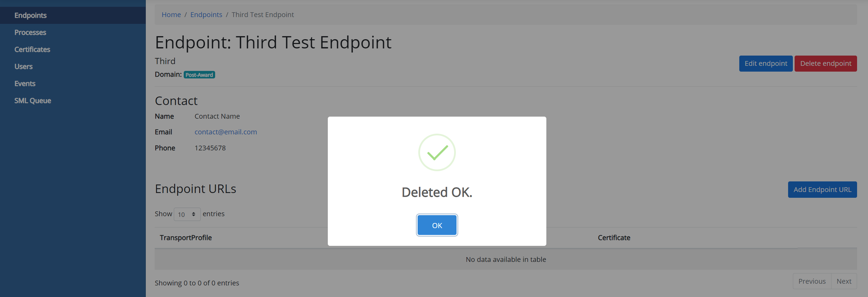Confirm the Deleted OK dialog
The height and width of the screenshot is (297, 868).
437,225
